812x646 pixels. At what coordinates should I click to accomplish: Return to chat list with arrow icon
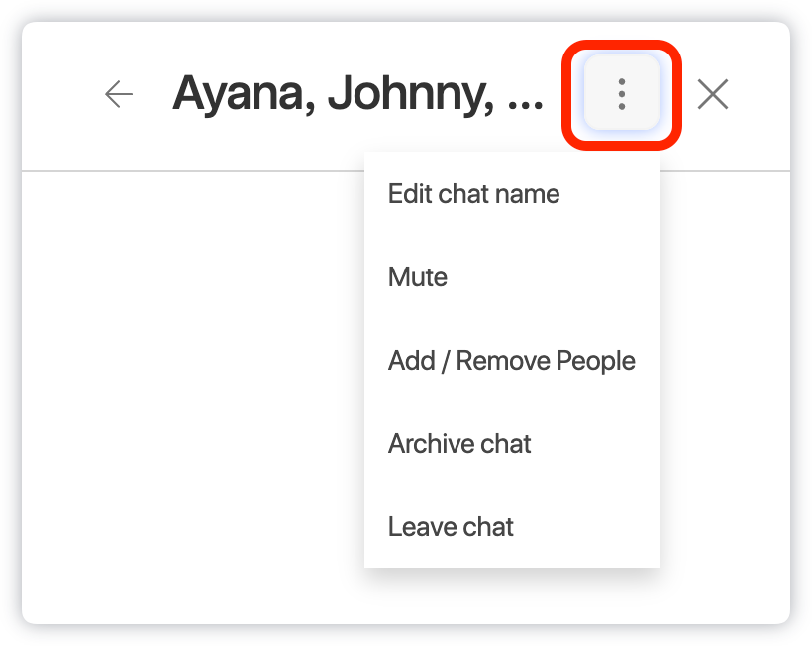tap(118, 95)
